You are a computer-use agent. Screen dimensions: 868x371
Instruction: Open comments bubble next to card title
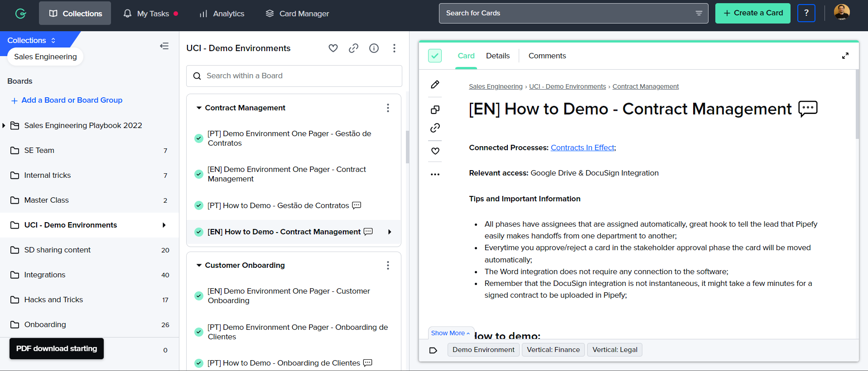tap(808, 109)
